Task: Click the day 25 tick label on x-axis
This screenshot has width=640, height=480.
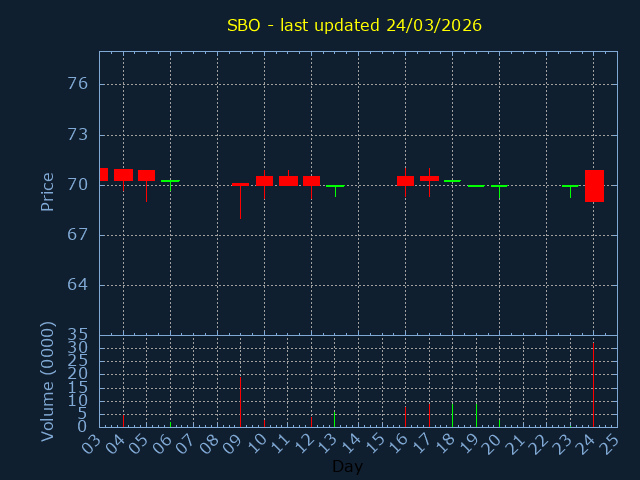Action: (x=609, y=442)
